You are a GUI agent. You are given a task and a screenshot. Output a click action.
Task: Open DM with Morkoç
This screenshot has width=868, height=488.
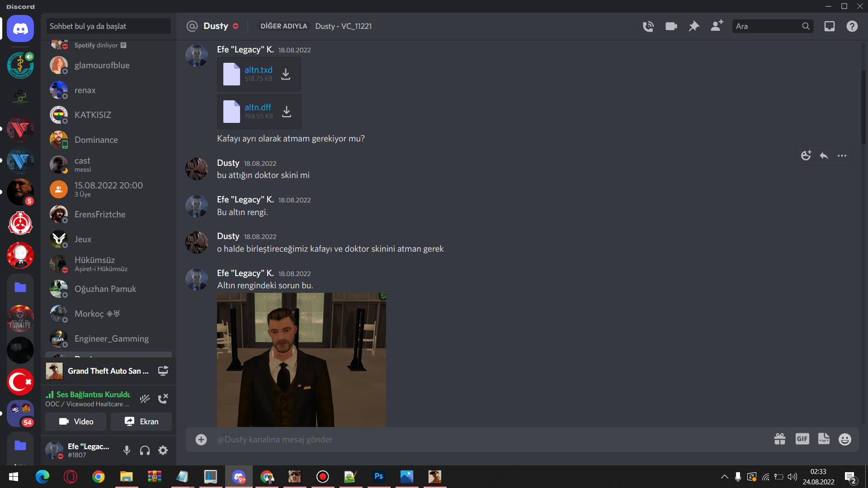(108, 314)
